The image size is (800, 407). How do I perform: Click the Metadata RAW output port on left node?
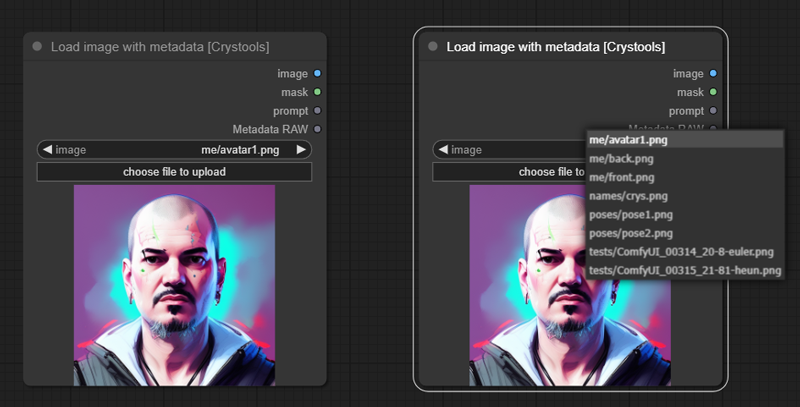tap(317, 129)
